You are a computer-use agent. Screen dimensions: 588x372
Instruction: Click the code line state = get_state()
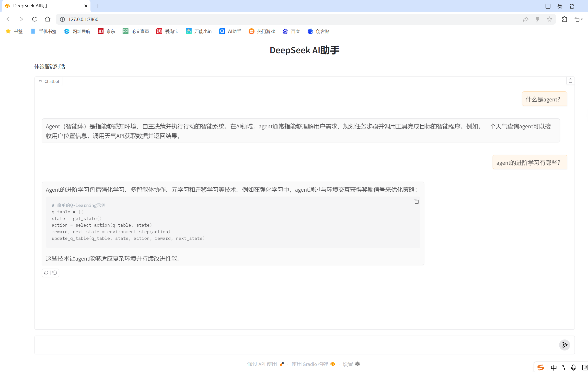click(x=76, y=219)
